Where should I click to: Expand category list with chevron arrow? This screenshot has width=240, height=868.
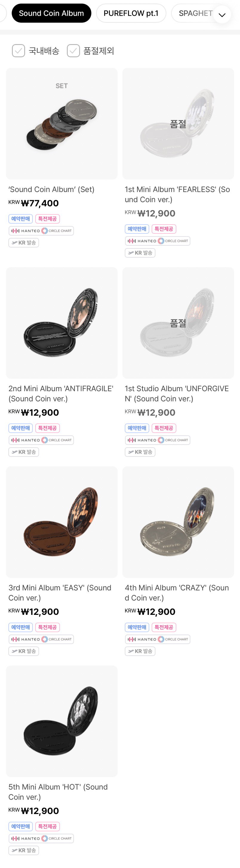click(x=222, y=14)
